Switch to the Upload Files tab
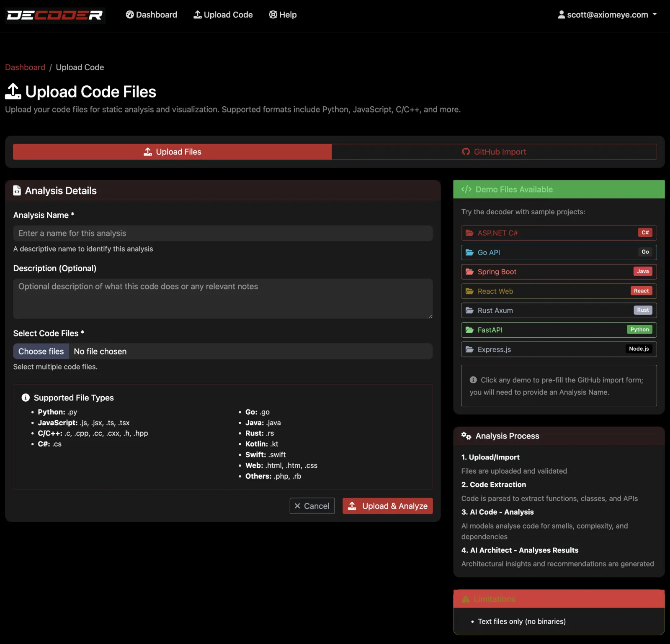Image resolution: width=670 pixels, height=644 pixels. click(173, 152)
